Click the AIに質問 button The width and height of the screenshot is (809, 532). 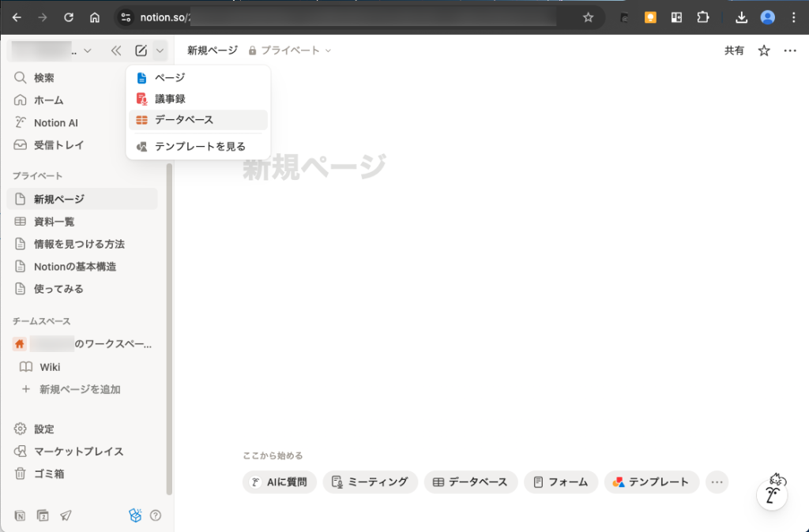279,482
